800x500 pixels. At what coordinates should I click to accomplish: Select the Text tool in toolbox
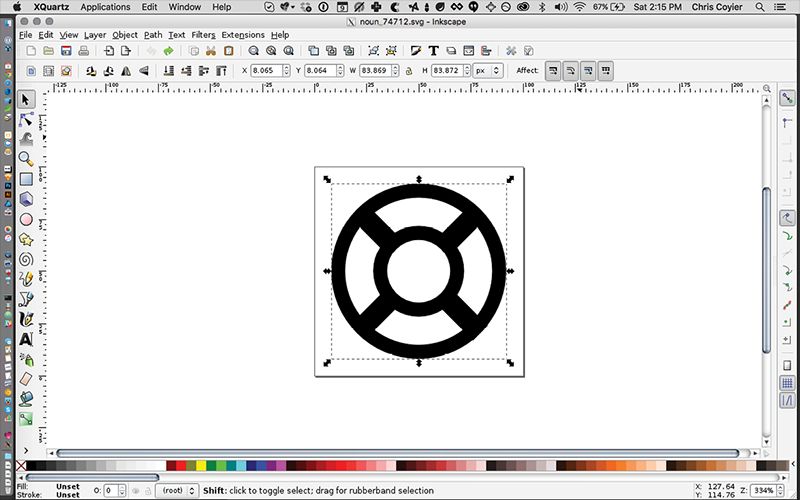26,339
